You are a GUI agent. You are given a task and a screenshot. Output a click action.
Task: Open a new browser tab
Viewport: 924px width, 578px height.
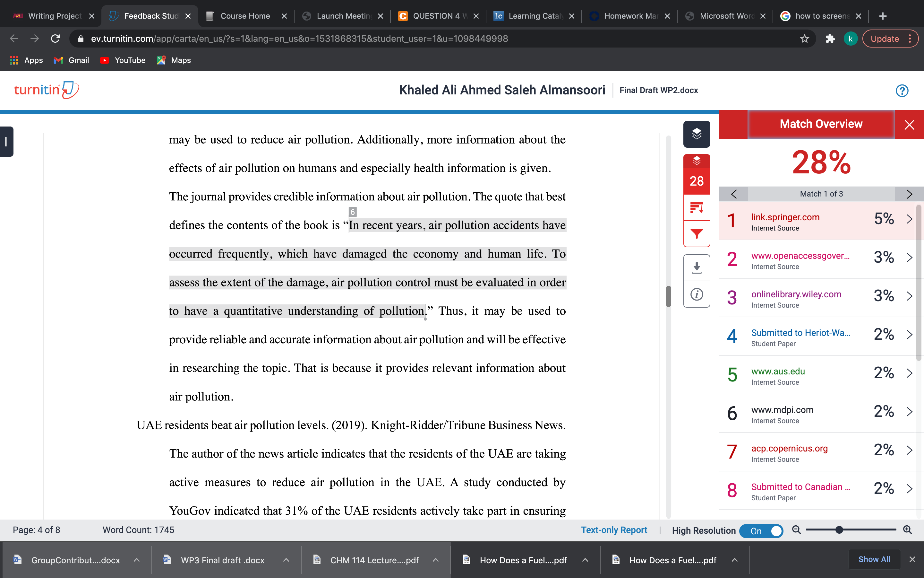(882, 16)
